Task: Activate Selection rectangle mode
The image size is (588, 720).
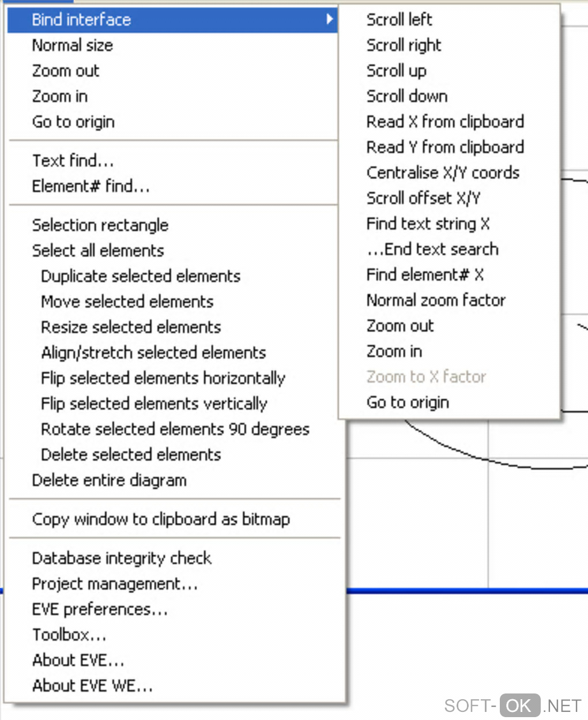Action: [100, 225]
